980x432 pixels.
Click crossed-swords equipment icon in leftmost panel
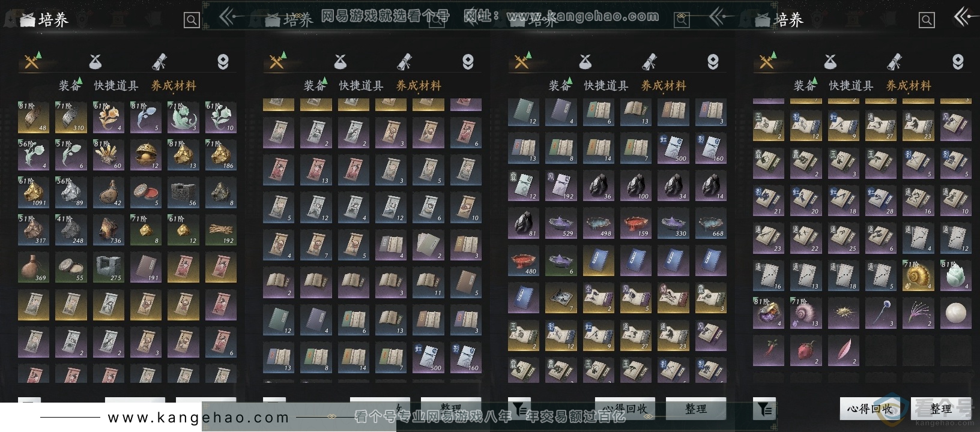click(32, 61)
